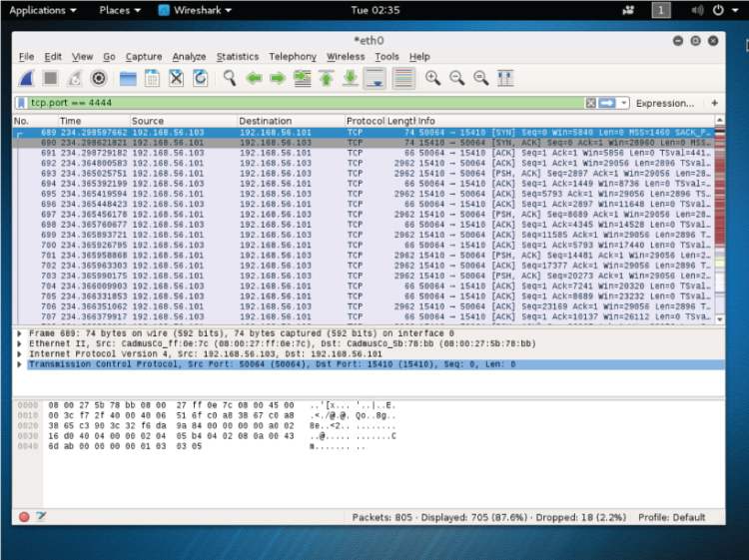Viewport: 749px width, 560px height.
Task: Zoom in on packet text
Action: point(432,78)
